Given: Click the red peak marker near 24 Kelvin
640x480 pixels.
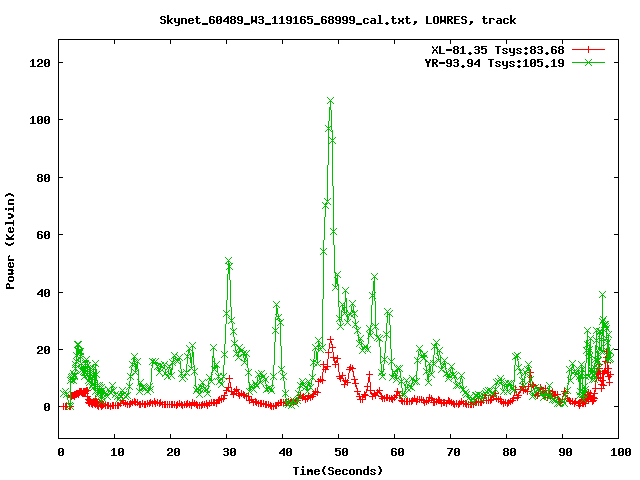Looking at the screenshot, I should click(330, 339).
